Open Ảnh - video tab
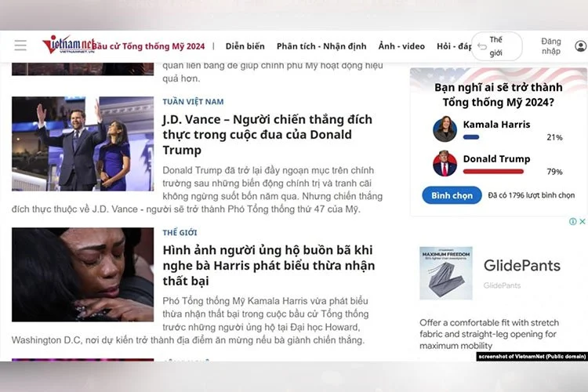This screenshot has height=392, width=588. (x=401, y=46)
